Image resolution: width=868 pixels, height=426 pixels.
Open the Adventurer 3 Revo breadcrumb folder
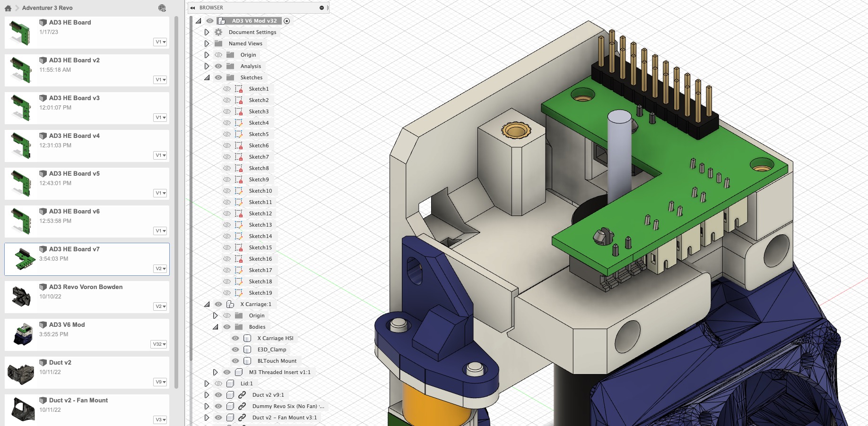[47, 8]
